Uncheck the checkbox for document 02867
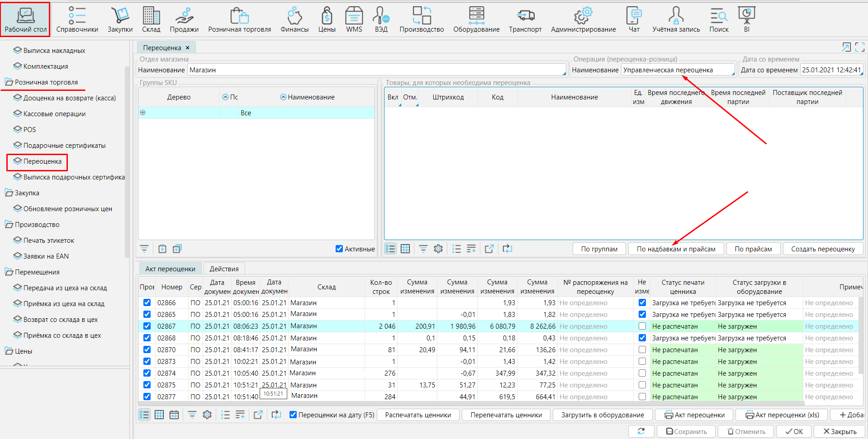 (147, 326)
